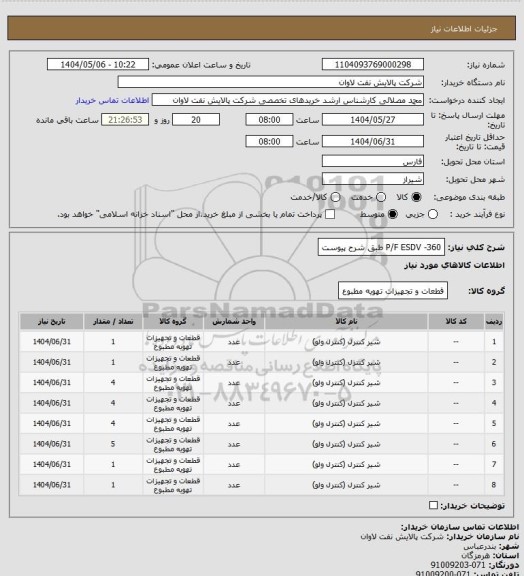Click the remaining days field showing 20
Image resolution: width=524 pixels, height=576 pixels.
(x=196, y=120)
